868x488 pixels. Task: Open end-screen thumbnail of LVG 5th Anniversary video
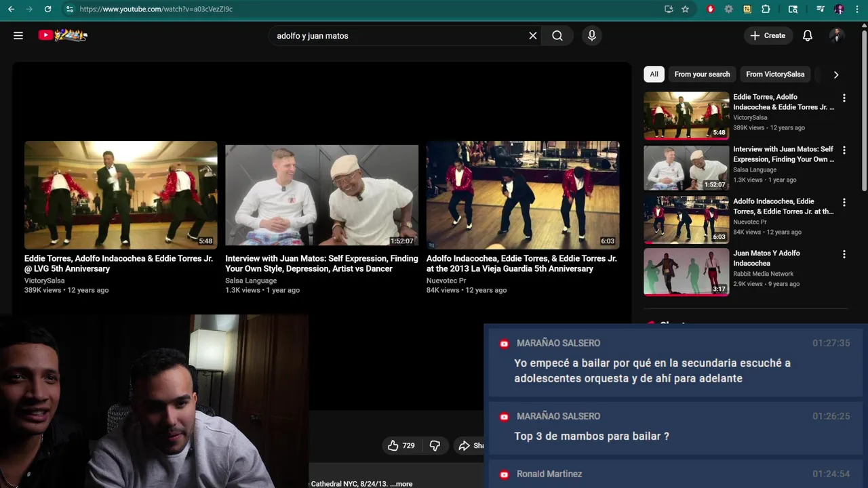point(121,195)
